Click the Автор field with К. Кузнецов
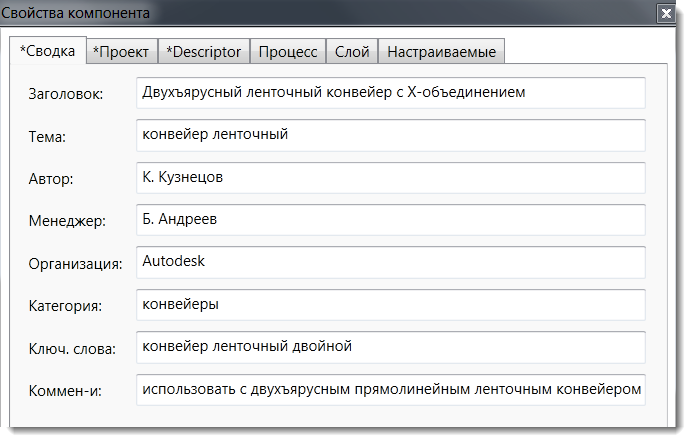The width and height of the screenshot is (691, 442). [390, 178]
